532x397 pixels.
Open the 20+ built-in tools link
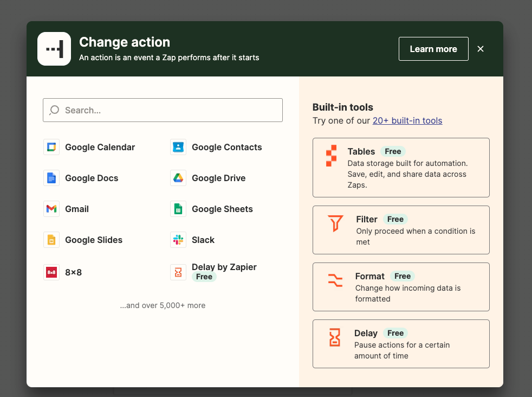click(407, 120)
